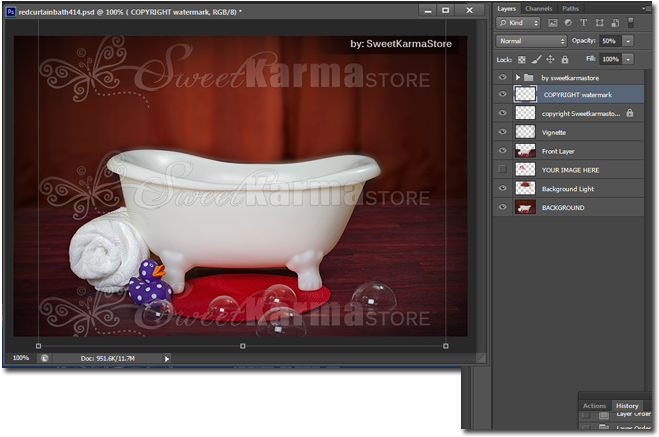Select the by sweetkarmastore group name
This screenshot has width=659, height=437.
pyautogui.click(x=570, y=78)
